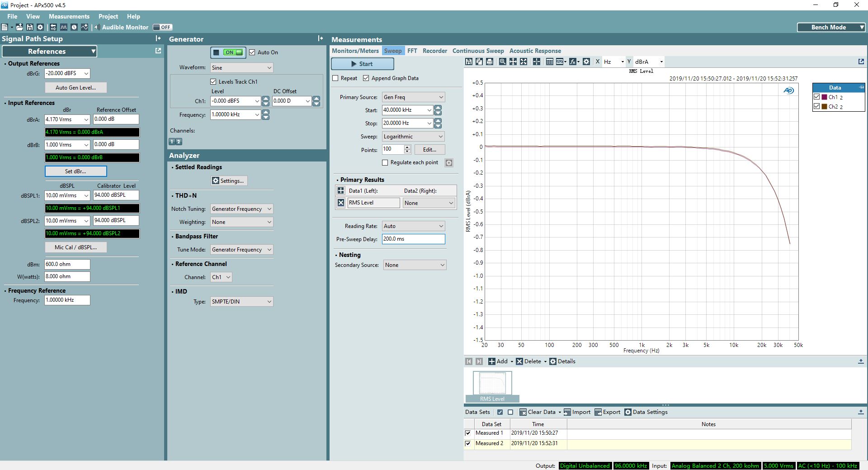Viewport: 868px width, 470px height.
Task: Toggle the Audible Monitor OFF switch
Action: (162, 27)
